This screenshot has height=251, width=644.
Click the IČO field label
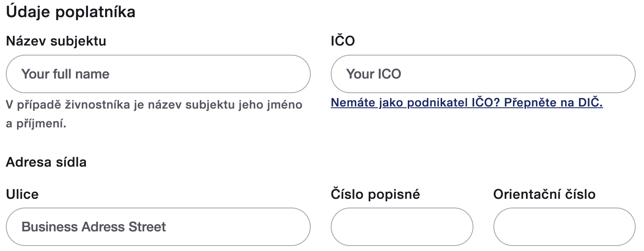341,41
